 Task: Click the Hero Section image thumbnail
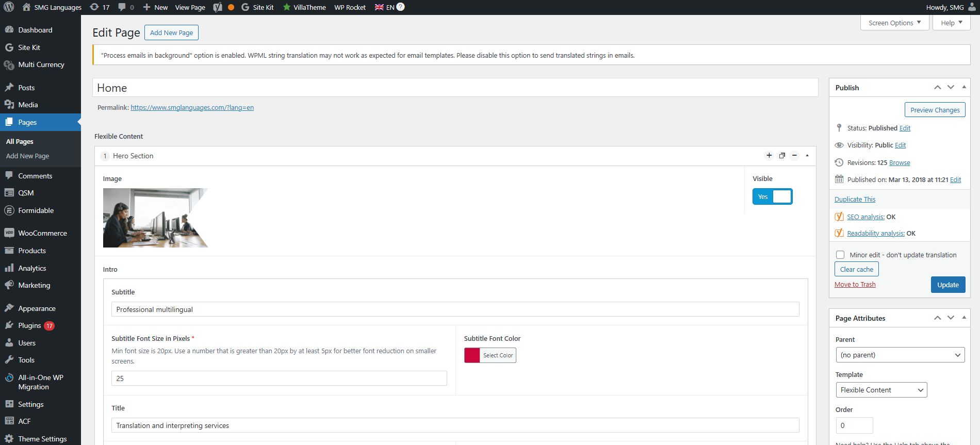[155, 218]
